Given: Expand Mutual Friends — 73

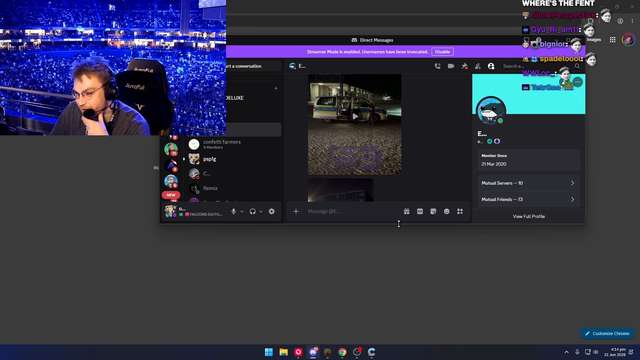Looking at the screenshot, I should click(529, 200).
